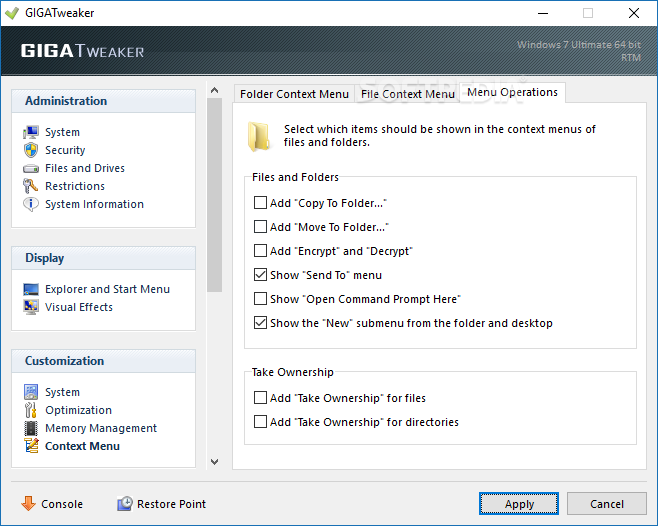This screenshot has height=526, width=658.
Task: Click the Optimization tools icon
Action: point(31,410)
